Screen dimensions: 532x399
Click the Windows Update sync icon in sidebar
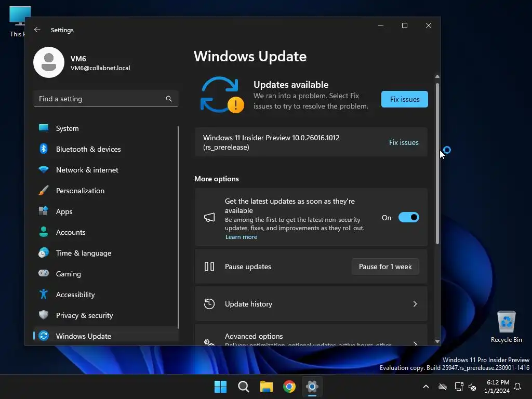pos(44,336)
